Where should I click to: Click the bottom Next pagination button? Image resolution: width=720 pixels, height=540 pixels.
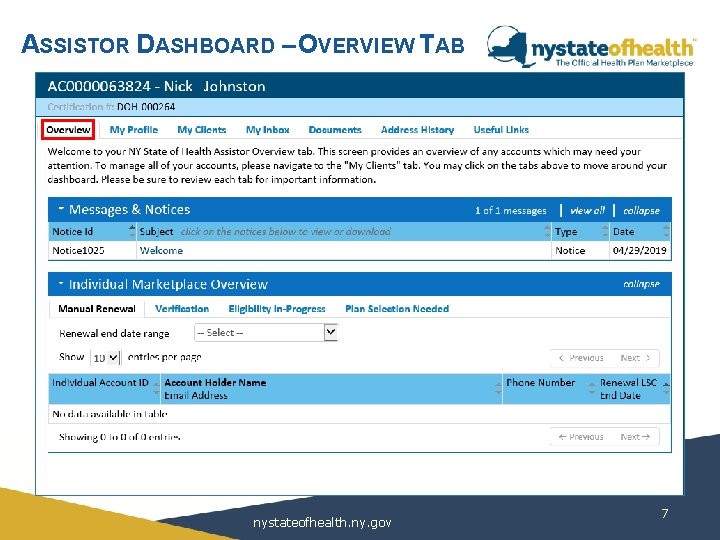coord(636,437)
